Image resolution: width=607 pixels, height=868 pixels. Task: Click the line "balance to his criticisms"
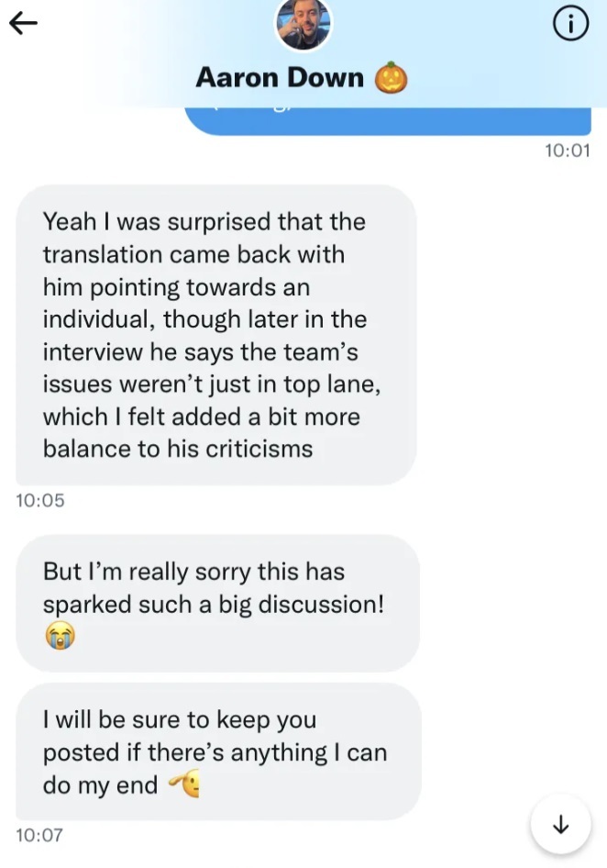pos(178,450)
